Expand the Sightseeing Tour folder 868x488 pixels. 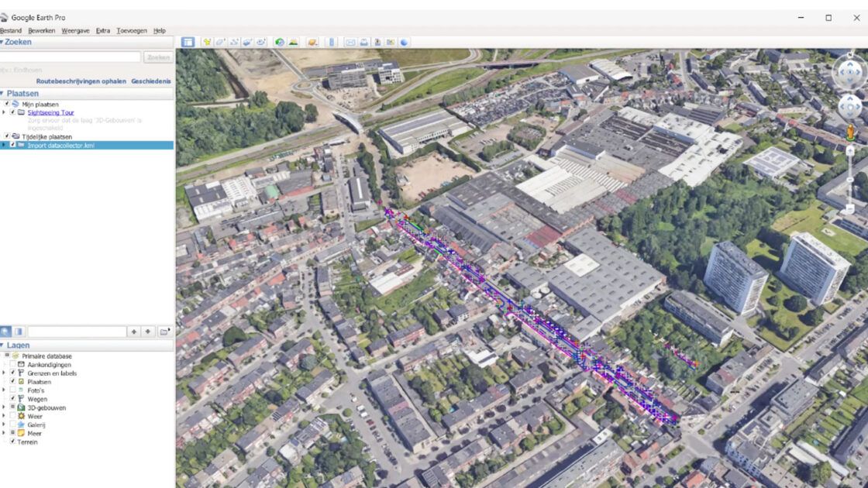coord(4,112)
